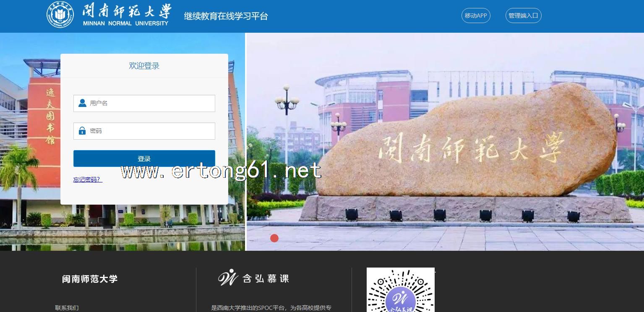Select the red carousel indicator dot
Screen dimensions: 644x312
tap(274, 238)
